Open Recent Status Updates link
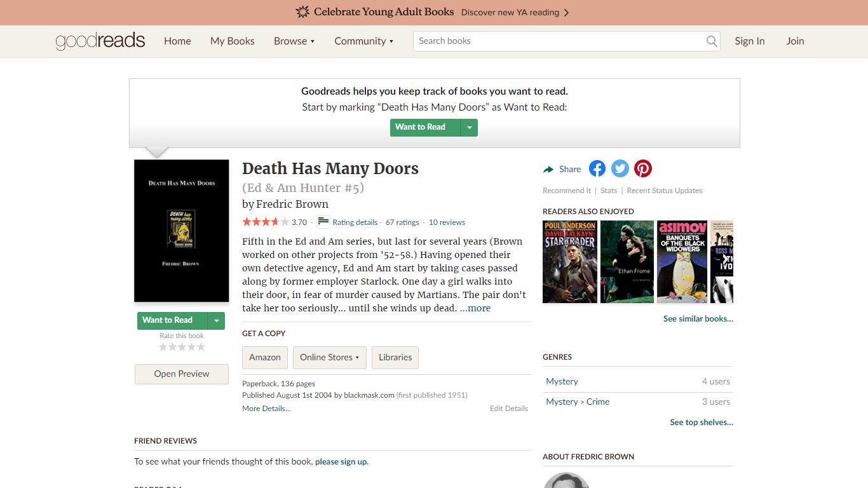Image resolution: width=868 pixels, height=488 pixels. (665, 191)
